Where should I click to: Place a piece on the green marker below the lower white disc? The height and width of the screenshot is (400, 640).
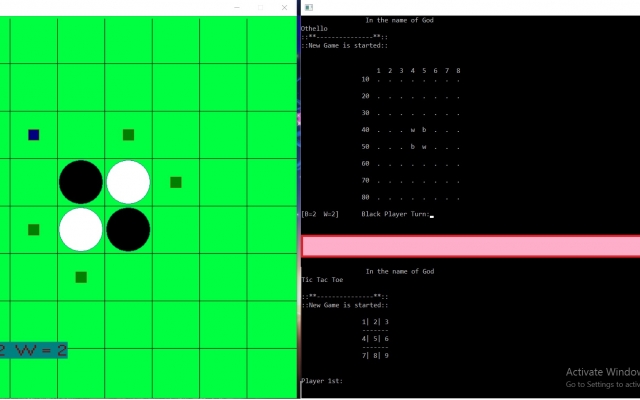(81, 278)
